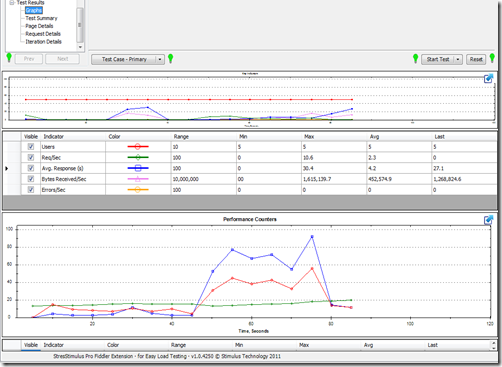
Task: Toggle Req/Sec indicator visibility
Action: [31, 157]
